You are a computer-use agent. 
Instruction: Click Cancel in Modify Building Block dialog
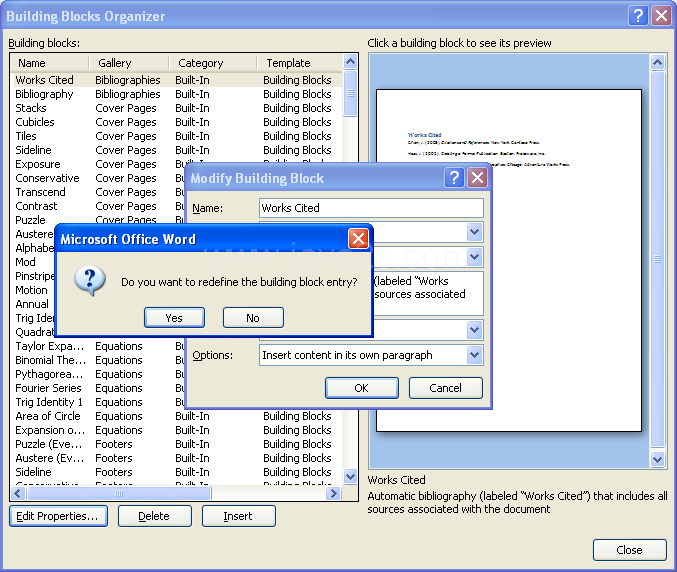(x=445, y=388)
